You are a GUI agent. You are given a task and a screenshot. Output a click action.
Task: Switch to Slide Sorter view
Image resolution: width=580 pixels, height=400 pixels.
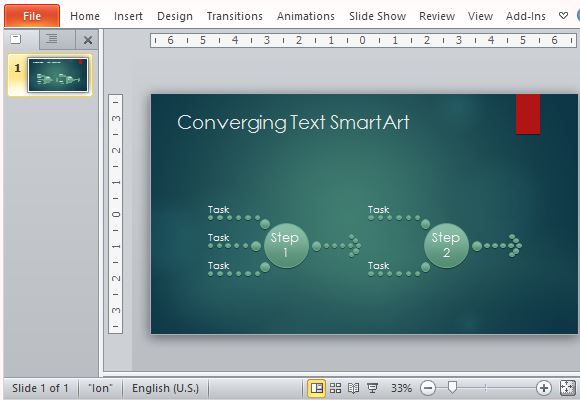(x=335, y=388)
